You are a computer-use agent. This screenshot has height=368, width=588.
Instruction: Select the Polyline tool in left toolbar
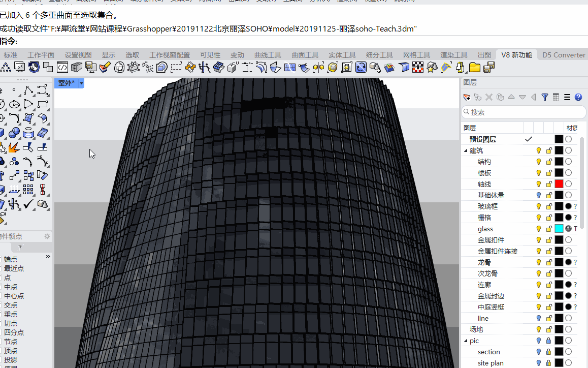point(28,91)
